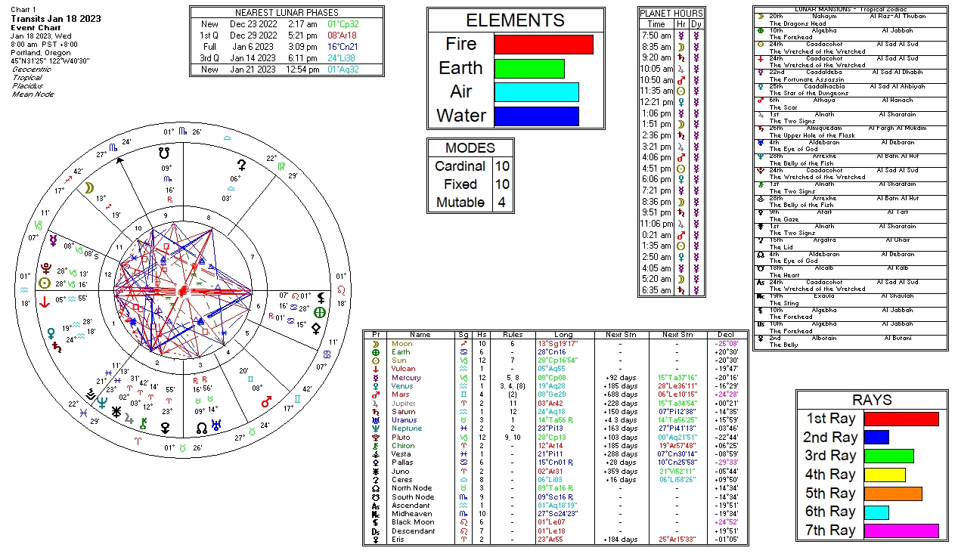Click the Pluto glyph in the chart wheel
Image resolution: width=958 pixels, height=560 pixels.
pos(45,270)
